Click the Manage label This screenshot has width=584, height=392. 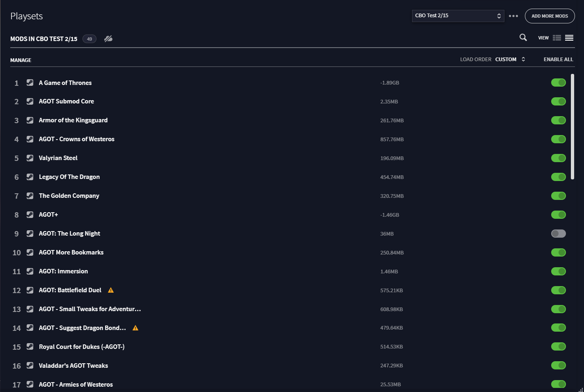(21, 60)
